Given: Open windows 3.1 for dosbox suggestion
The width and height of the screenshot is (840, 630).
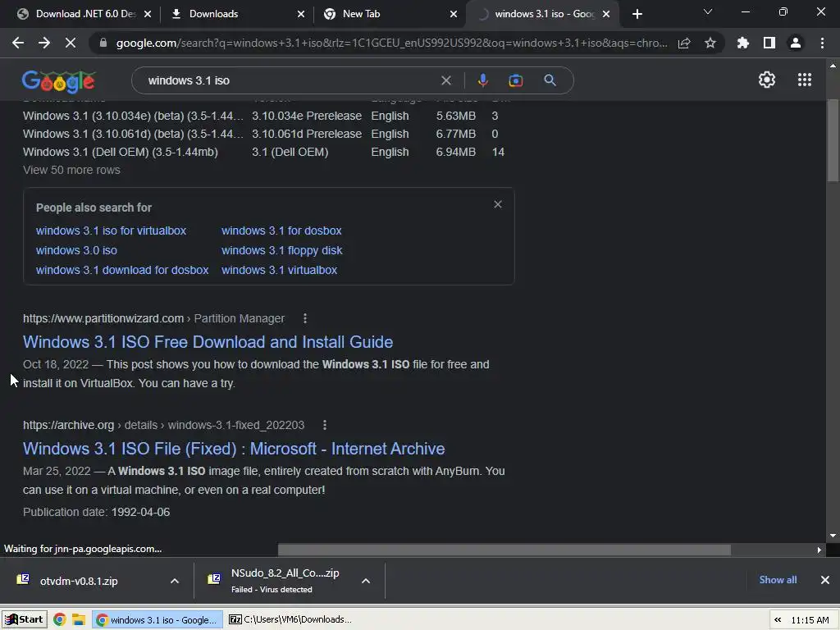Looking at the screenshot, I should point(281,231).
